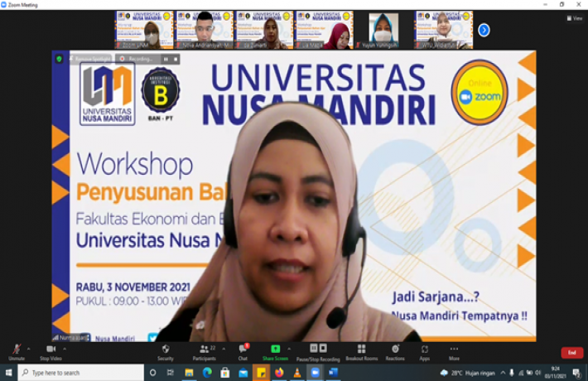Open audio options arrow beside Unmute

28,350
